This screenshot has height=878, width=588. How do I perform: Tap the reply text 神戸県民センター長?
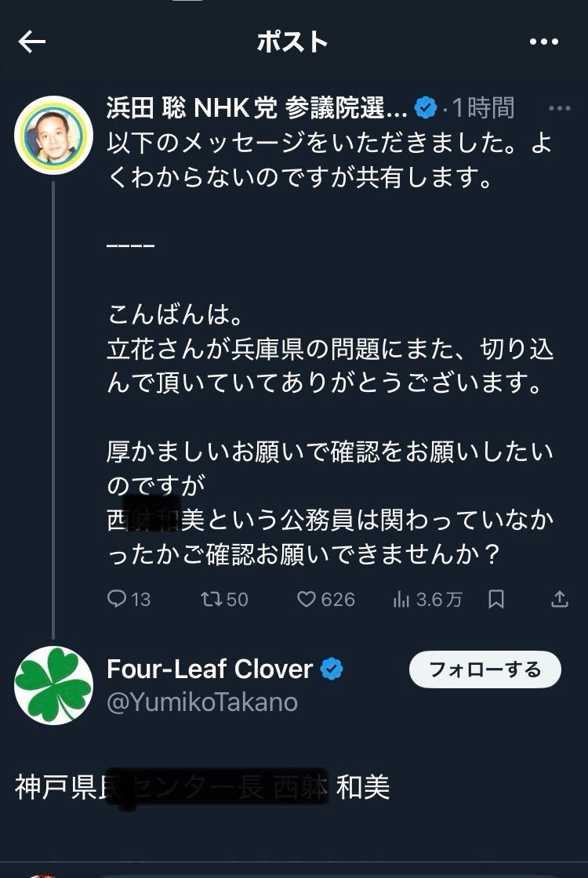pos(140,788)
